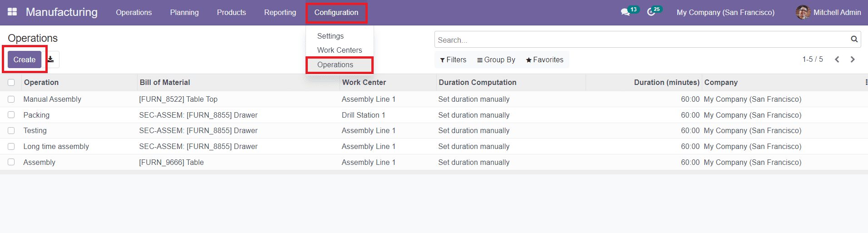Select all rows with header checkbox
This screenshot has width=868, height=233.
point(11,83)
